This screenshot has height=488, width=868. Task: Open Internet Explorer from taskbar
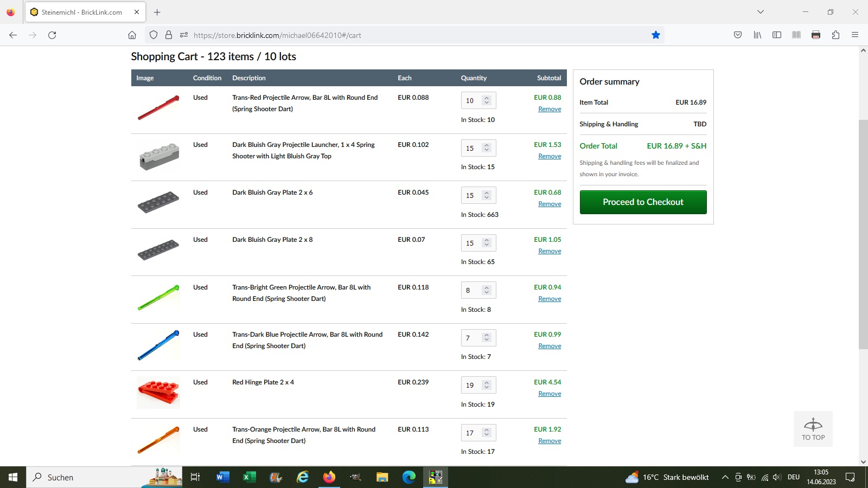pyautogui.click(x=302, y=477)
